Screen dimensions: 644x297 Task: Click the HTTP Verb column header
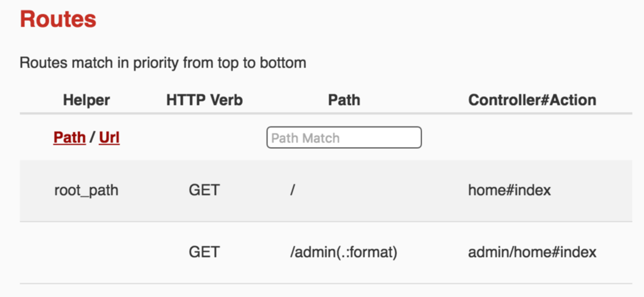pyautogui.click(x=204, y=100)
